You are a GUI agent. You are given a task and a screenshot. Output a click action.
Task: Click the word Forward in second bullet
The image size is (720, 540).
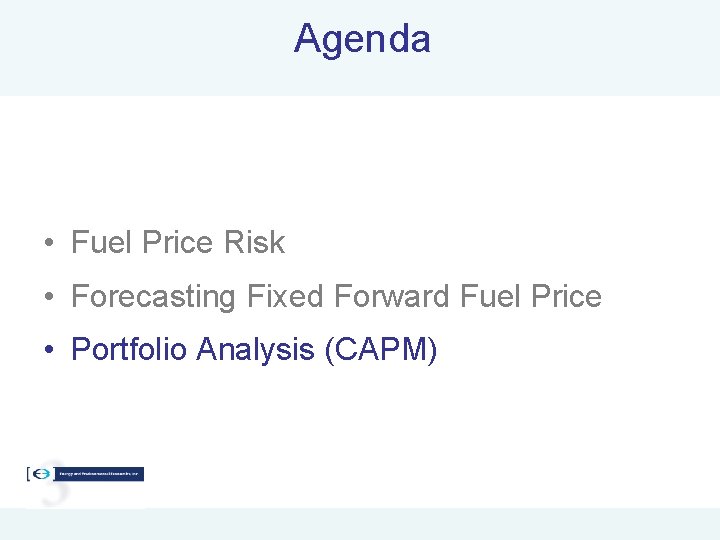[x=392, y=297]
